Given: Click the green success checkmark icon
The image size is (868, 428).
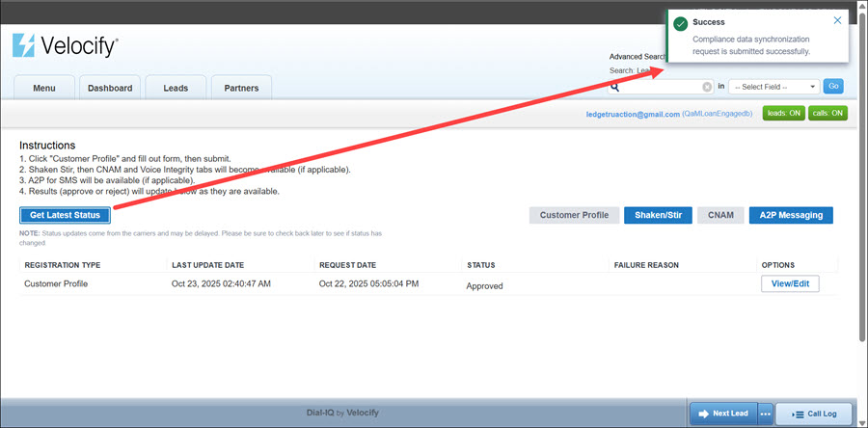Looking at the screenshot, I should pos(681,23).
